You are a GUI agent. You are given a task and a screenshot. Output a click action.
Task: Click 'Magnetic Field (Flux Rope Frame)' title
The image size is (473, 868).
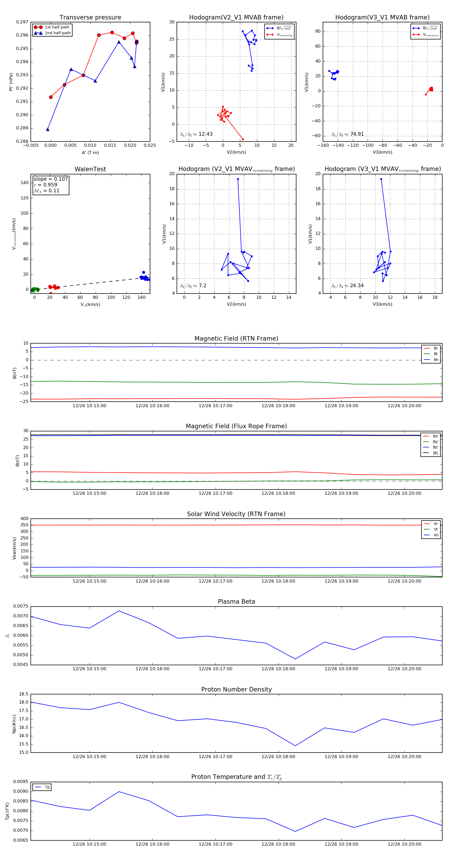(236, 426)
